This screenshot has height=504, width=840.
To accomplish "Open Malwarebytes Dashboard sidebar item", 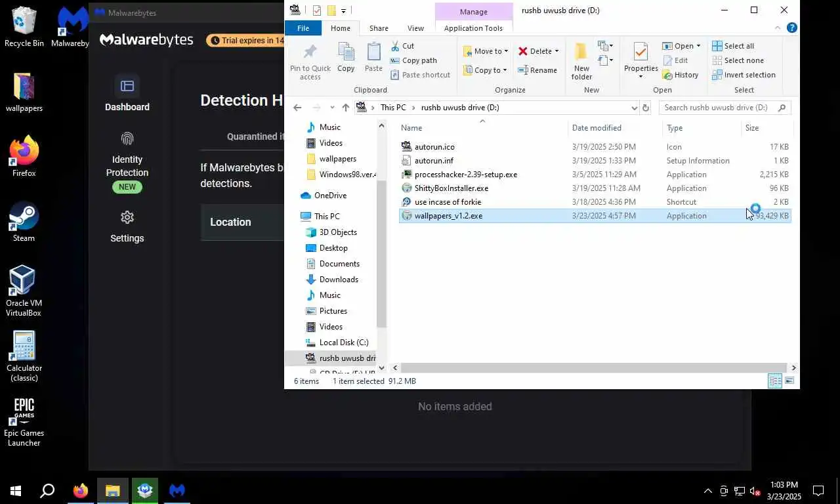I will pos(127,94).
